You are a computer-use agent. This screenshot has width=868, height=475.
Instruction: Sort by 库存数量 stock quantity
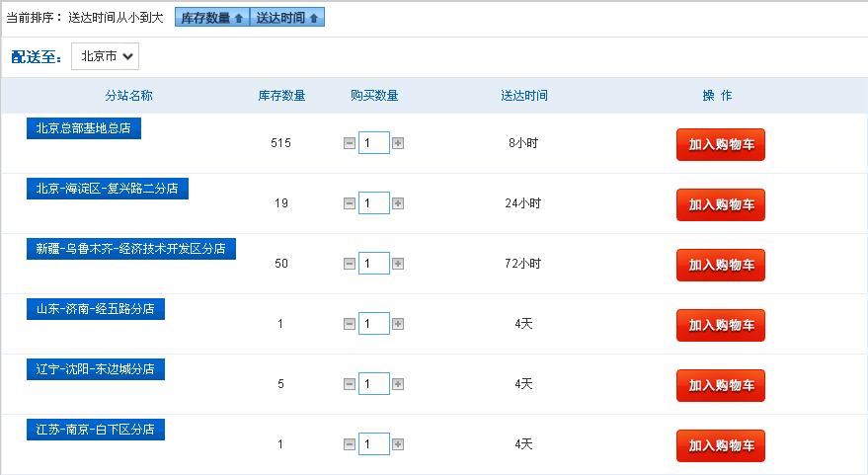coord(212,18)
